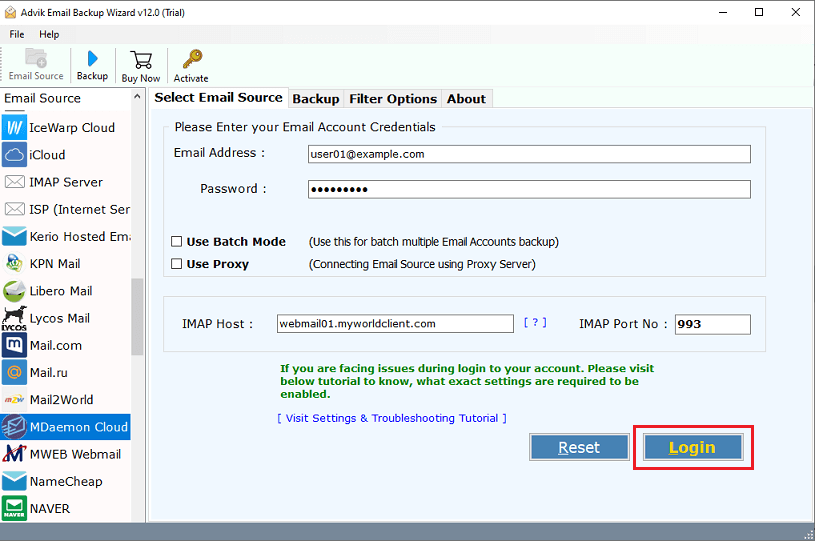Enable the Use Batch Mode checkbox

177,242
